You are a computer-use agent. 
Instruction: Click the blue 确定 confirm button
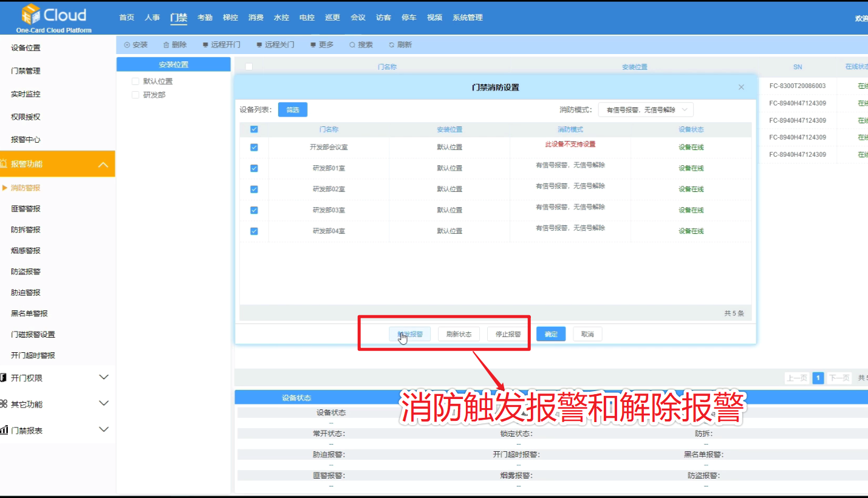[x=551, y=334]
